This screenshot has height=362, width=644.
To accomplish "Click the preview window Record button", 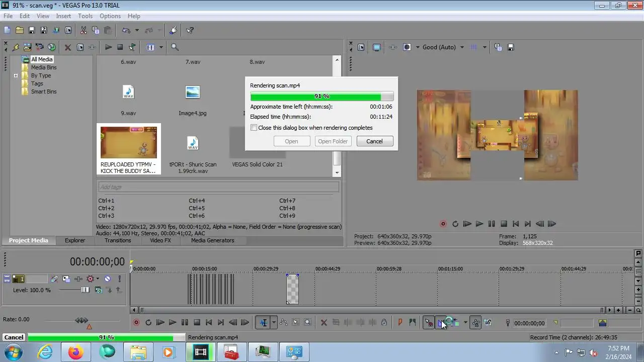I will point(443,224).
